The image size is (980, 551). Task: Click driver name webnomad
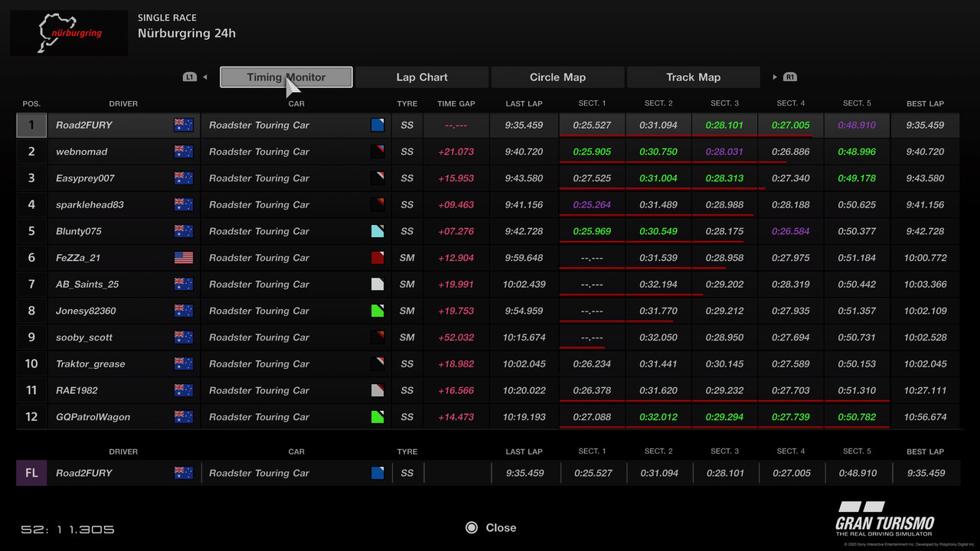[82, 152]
